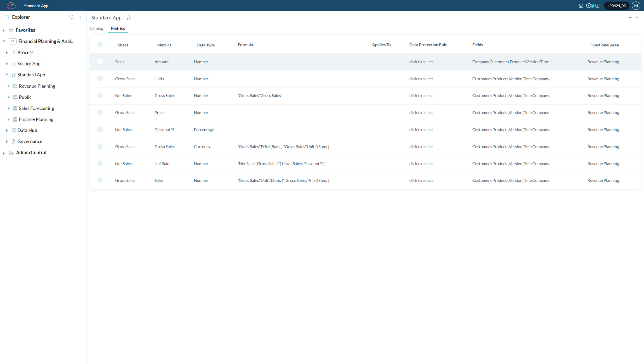Collapse the Standard App tree node
This screenshot has height=364, width=644.
click(7, 74)
